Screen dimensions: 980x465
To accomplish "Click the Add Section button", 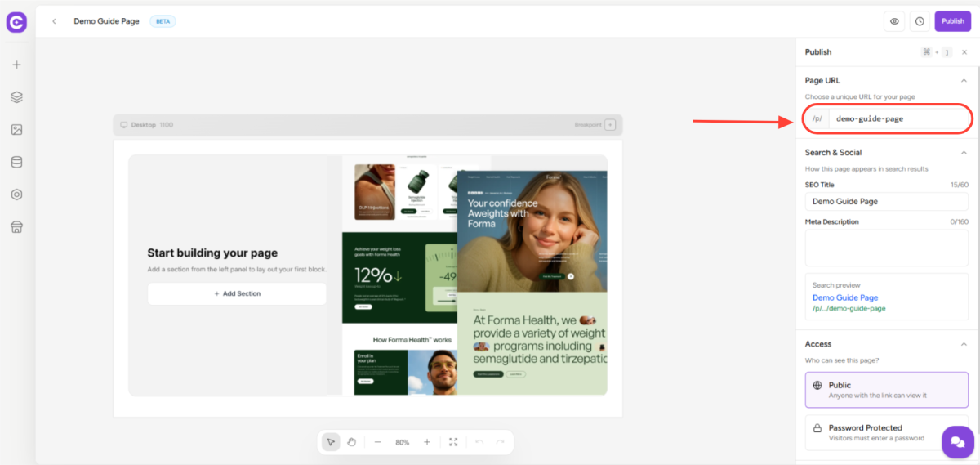I will 237,293.
